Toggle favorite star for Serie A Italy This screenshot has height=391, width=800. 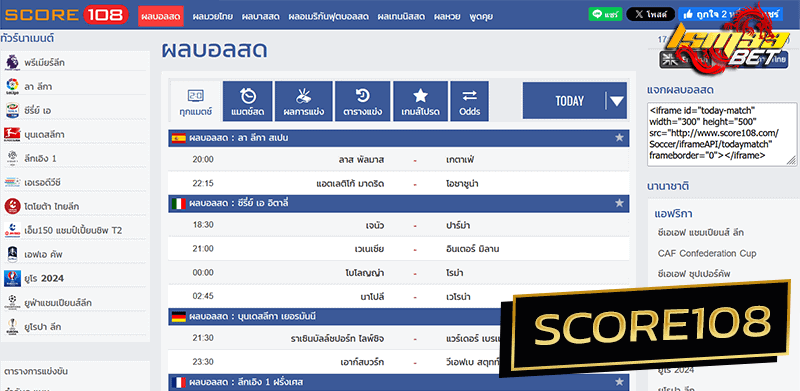click(619, 203)
